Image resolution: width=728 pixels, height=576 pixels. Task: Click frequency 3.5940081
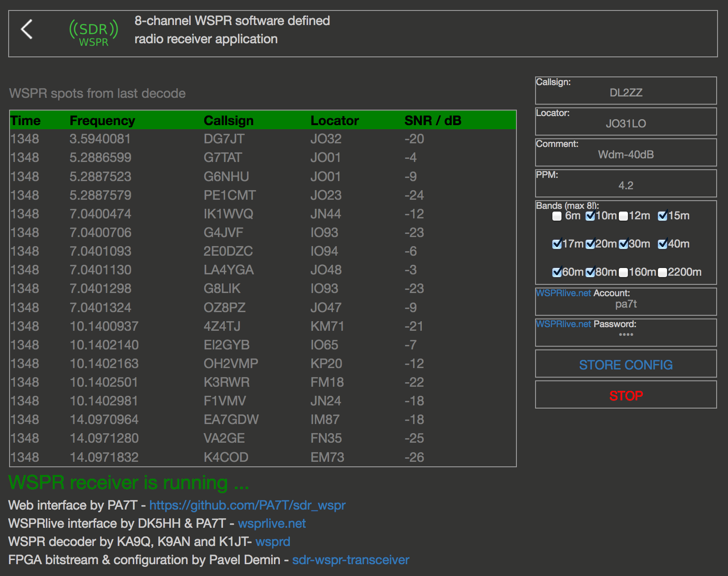click(100, 139)
